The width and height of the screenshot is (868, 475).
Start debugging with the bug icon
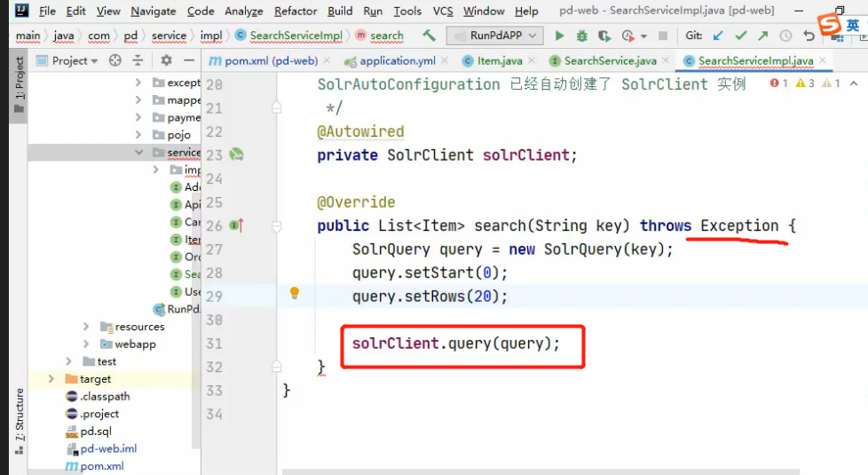coord(582,36)
